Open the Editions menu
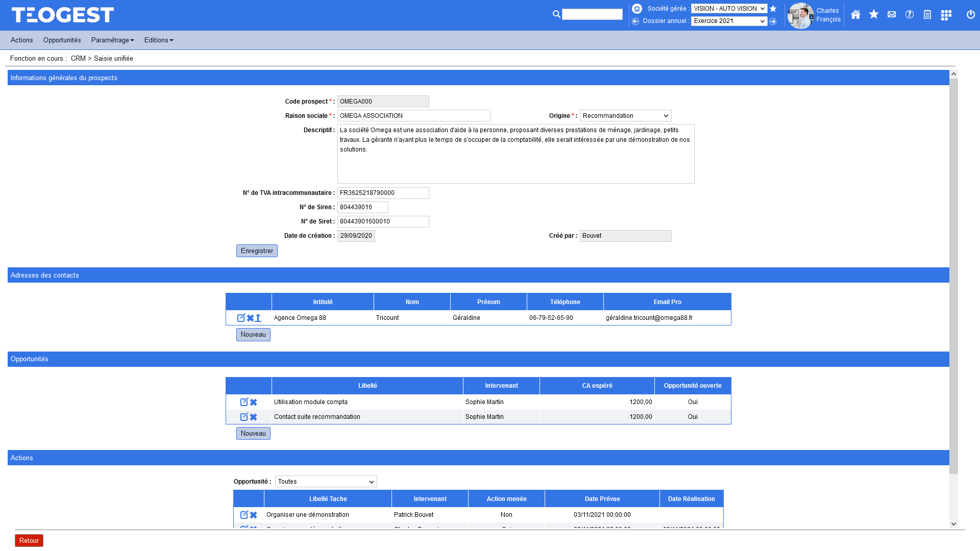Screen dimensions: 980x551 click(x=158, y=40)
